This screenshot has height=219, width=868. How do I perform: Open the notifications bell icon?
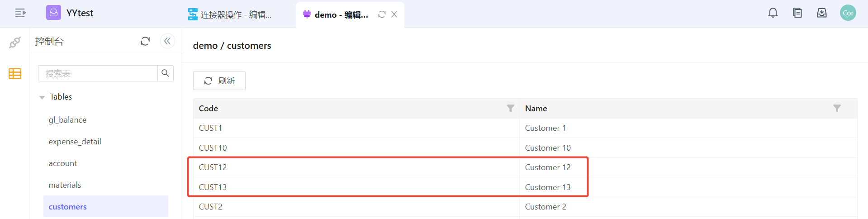(x=773, y=13)
